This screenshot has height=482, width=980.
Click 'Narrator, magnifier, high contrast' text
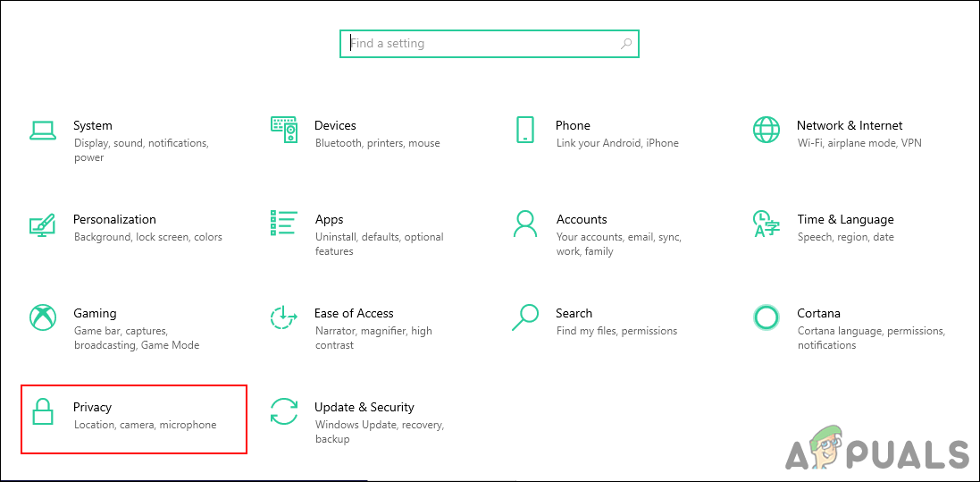(373, 338)
